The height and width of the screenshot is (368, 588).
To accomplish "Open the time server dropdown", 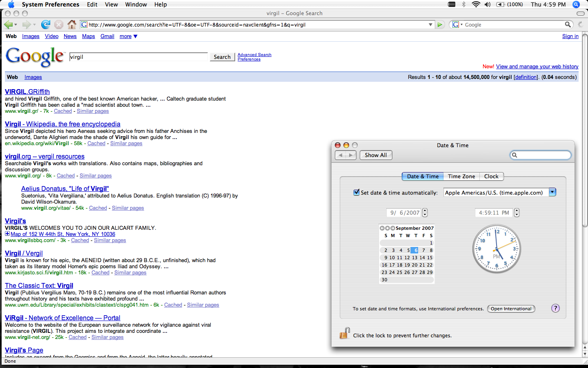I will tap(552, 192).
